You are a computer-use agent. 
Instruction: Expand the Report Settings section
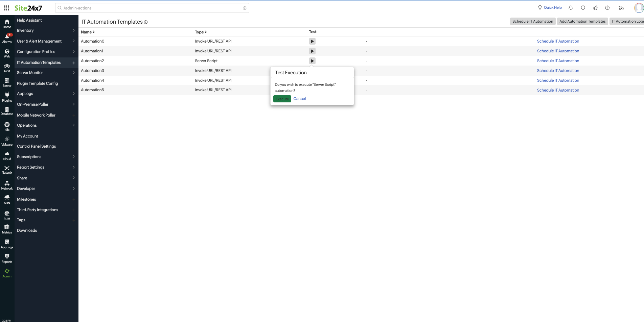tap(46, 167)
